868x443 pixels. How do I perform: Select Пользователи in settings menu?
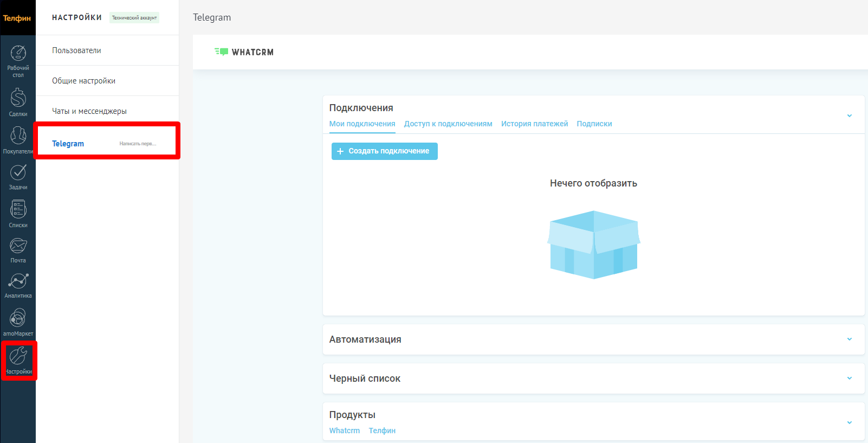click(x=76, y=50)
